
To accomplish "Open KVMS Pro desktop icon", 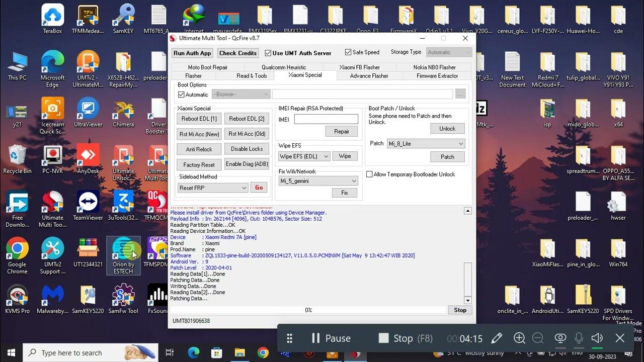I will click(x=17, y=300).
